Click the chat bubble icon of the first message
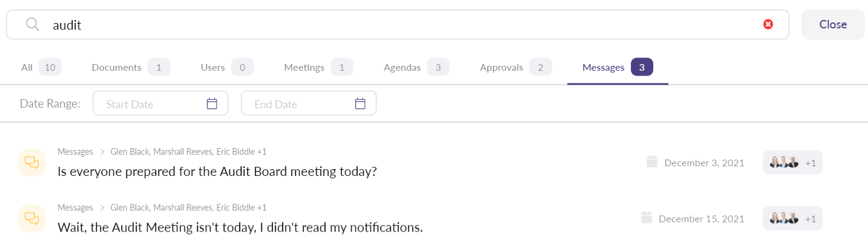 [x=31, y=162]
